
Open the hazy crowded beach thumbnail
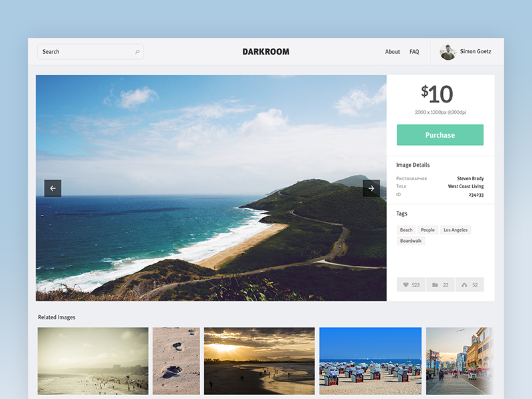click(93, 360)
